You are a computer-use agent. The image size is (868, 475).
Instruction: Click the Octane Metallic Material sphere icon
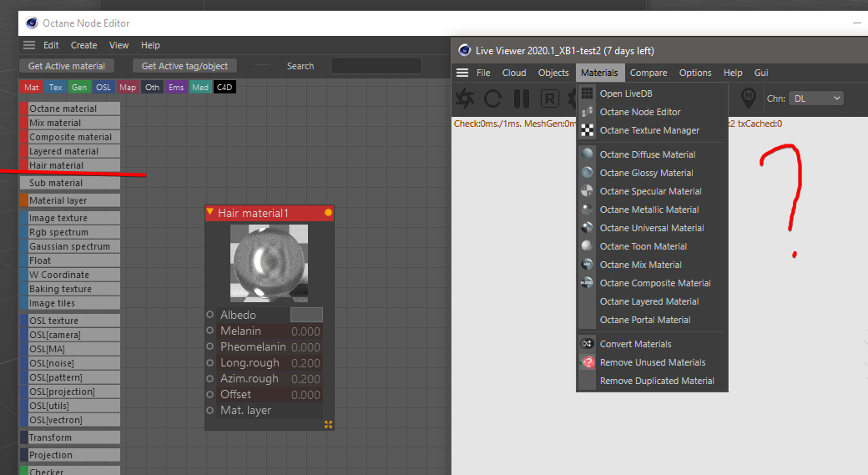pos(588,210)
